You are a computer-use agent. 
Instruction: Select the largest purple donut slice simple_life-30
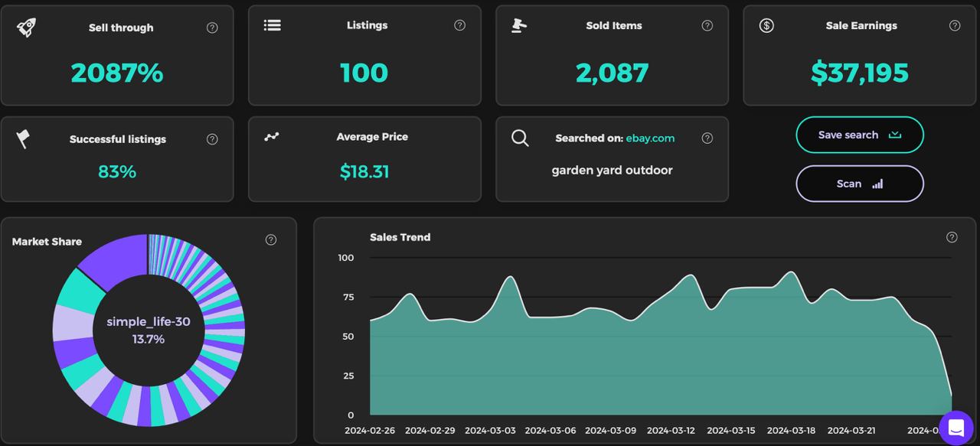point(117,259)
